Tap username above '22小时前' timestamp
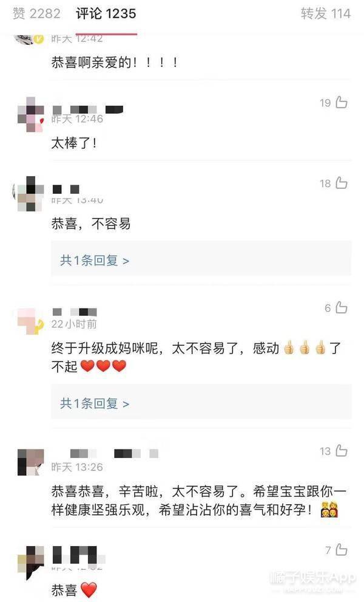Image resolution: width=364 pixels, height=602 pixels. point(75,312)
